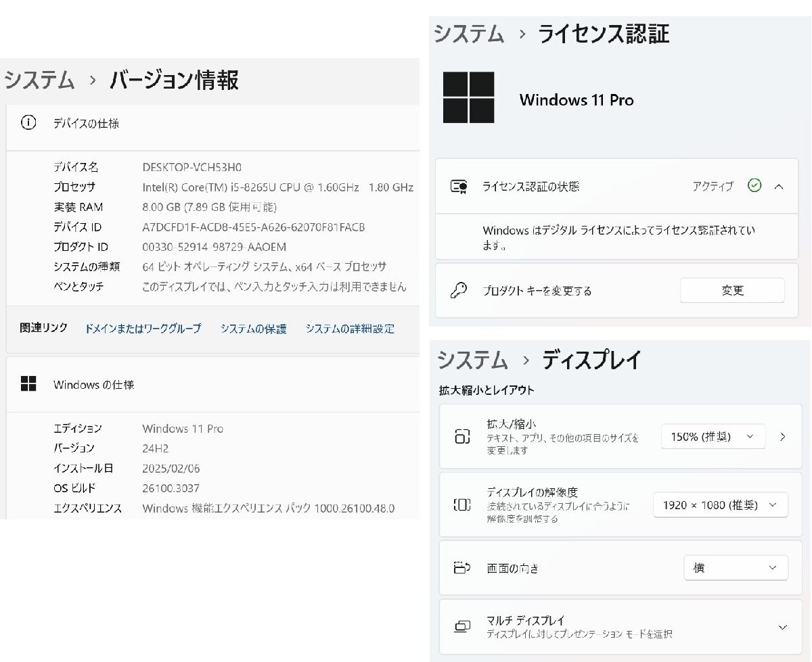Open the 画面の向き orientation dropdown

coord(736,568)
